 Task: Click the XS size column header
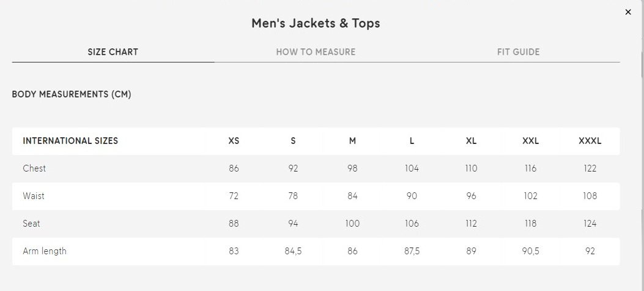(x=234, y=141)
